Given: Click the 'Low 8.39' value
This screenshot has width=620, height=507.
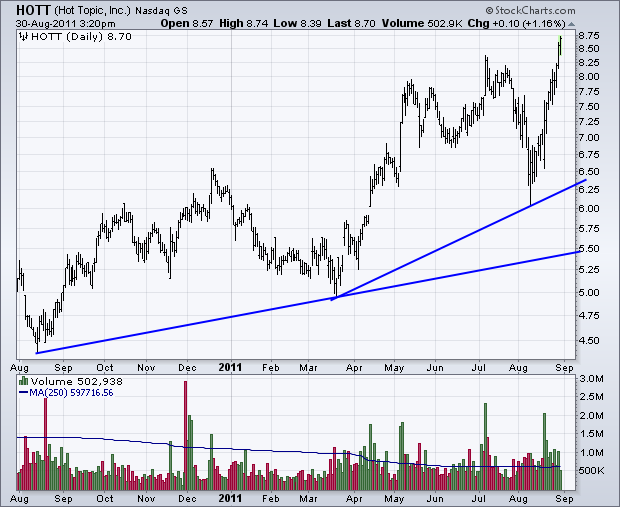Looking at the screenshot, I should point(297,24).
